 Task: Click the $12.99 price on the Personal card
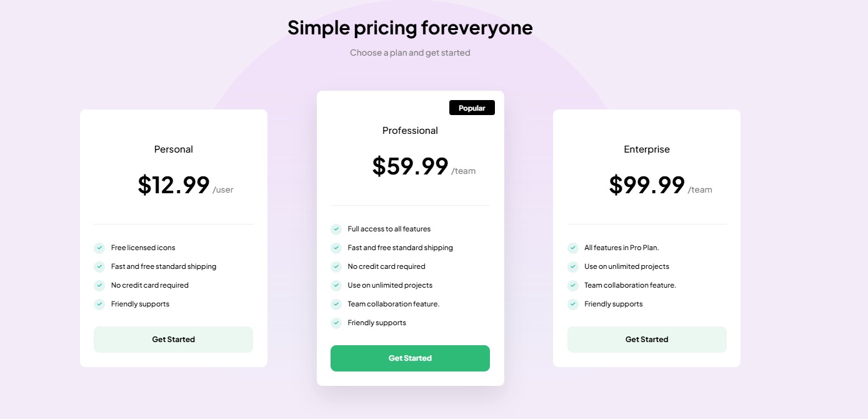coord(174,185)
